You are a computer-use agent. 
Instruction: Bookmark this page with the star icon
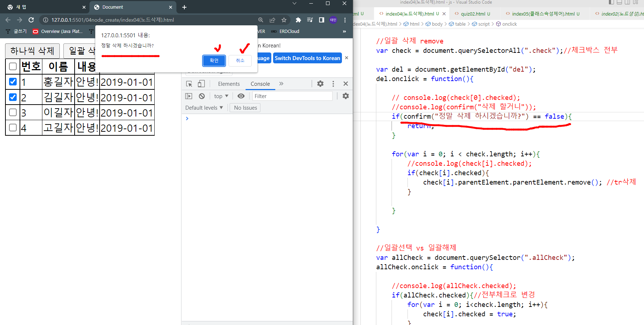(x=284, y=20)
